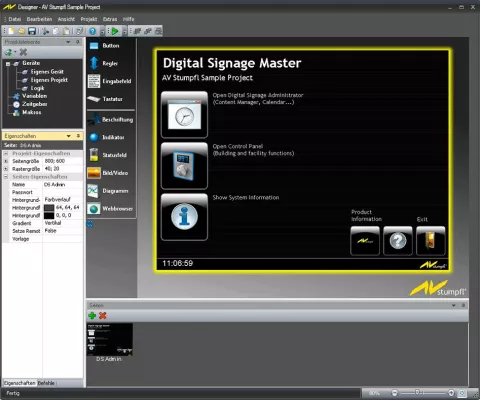Screen dimensions: 480x400
Task: Click the Exit door button
Action: [431, 241]
